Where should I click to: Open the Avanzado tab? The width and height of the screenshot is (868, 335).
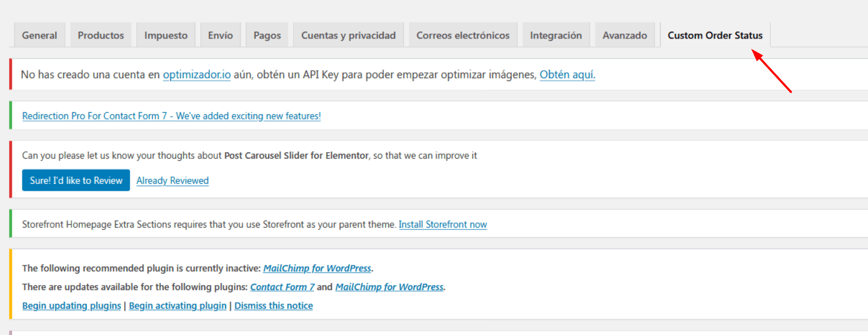click(625, 35)
